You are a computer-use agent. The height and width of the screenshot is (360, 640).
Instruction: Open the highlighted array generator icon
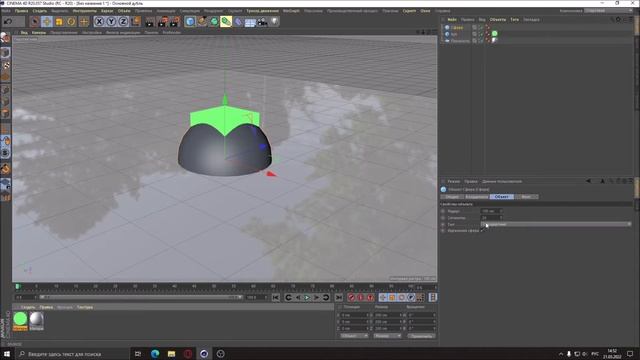pos(226,21)
